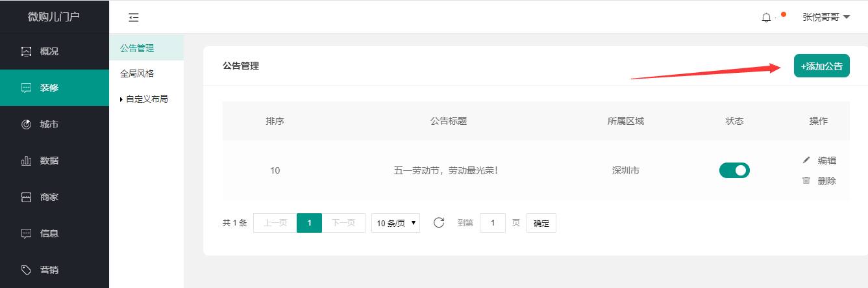This screenshot has height=288, width=868.
Task: Open the 信息 section
Action: tap(55, 233)
